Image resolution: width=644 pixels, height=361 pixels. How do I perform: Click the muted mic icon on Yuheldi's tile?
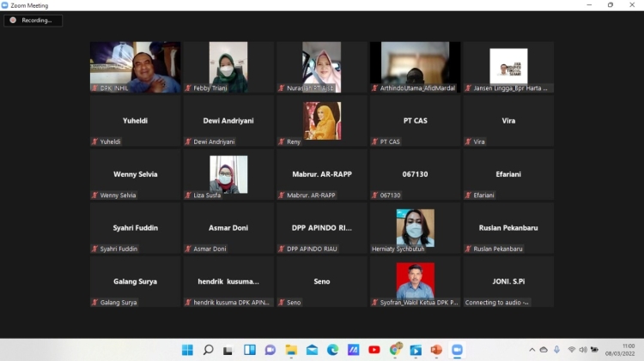click(x=95, y=141)
